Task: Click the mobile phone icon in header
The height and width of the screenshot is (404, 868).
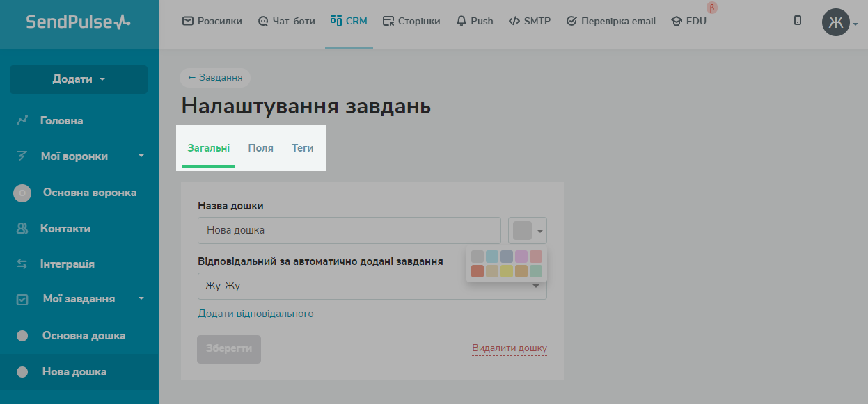Action: click(x=798, y=21)
